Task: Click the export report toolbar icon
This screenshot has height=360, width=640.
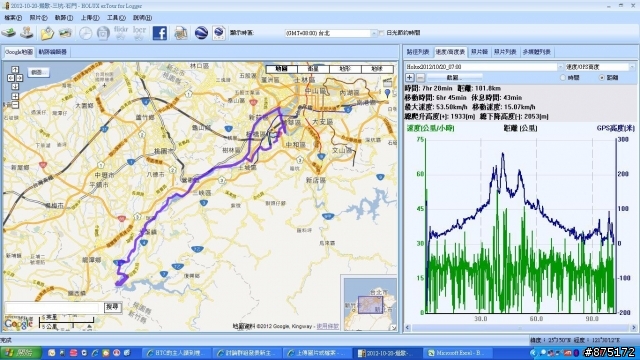Action: click(181, 33)
